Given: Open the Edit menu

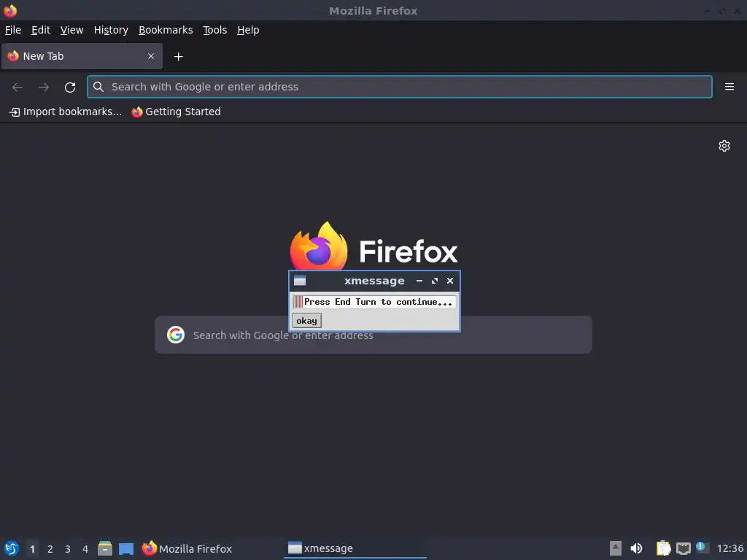Looking at the screenshot, I should 41,30.
